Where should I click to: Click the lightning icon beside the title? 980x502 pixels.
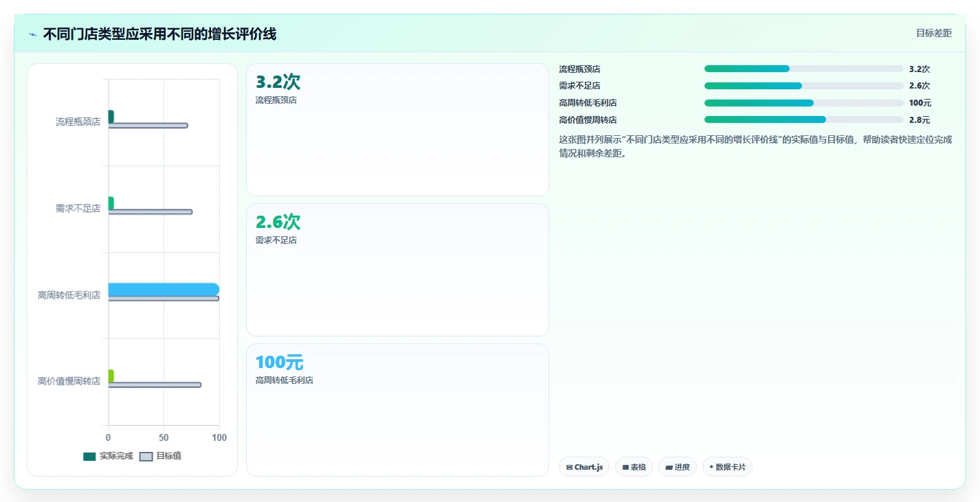[32, 34]
